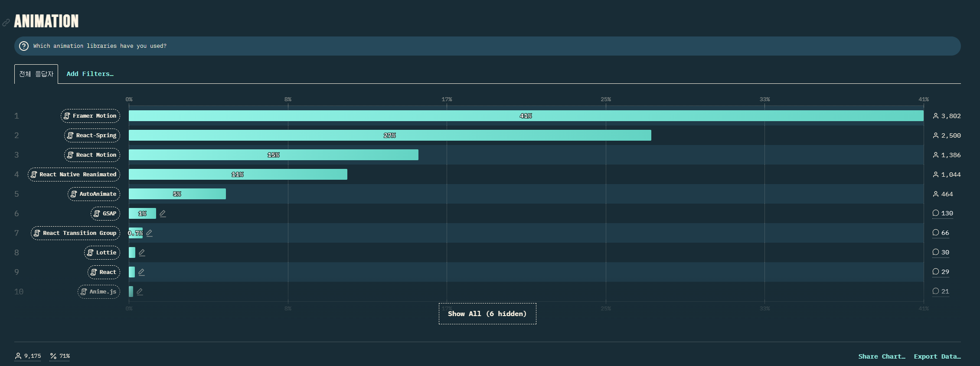Switch to count view via 9,175 respondents
Viewport: 980px width, 366px height.
coord(28,356)
